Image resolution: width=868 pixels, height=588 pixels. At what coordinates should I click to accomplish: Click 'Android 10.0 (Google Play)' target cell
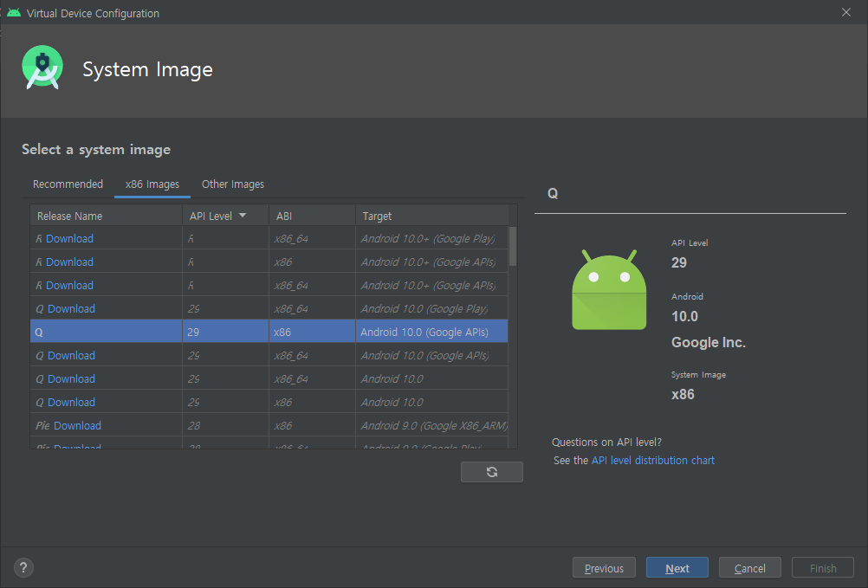pyautogui.click(x=431, y=308)
